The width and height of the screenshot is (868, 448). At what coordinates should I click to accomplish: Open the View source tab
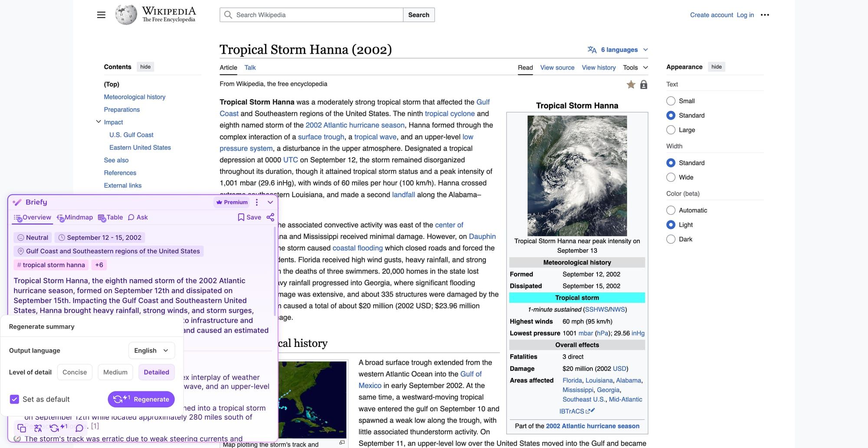tap(557, 68)
